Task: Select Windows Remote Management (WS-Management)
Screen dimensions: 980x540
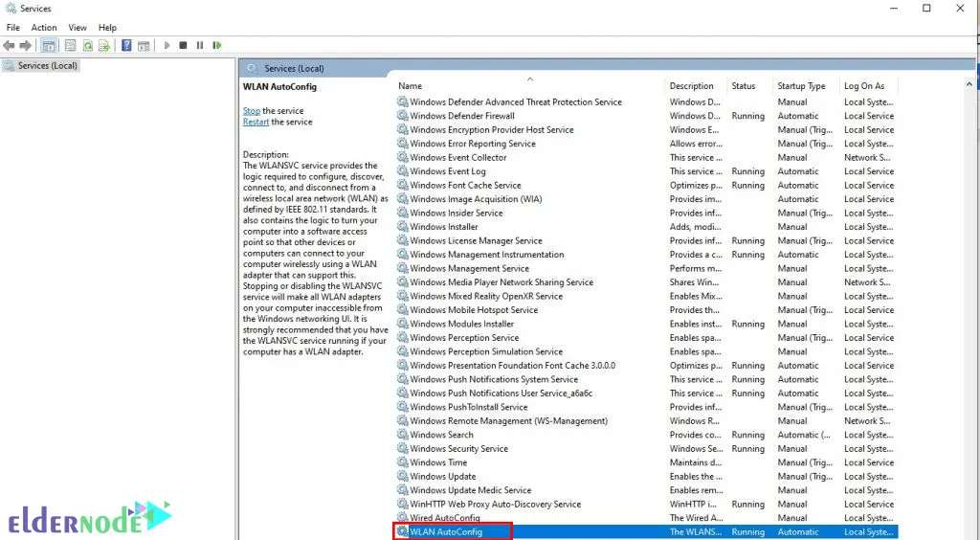Action: 646,421
